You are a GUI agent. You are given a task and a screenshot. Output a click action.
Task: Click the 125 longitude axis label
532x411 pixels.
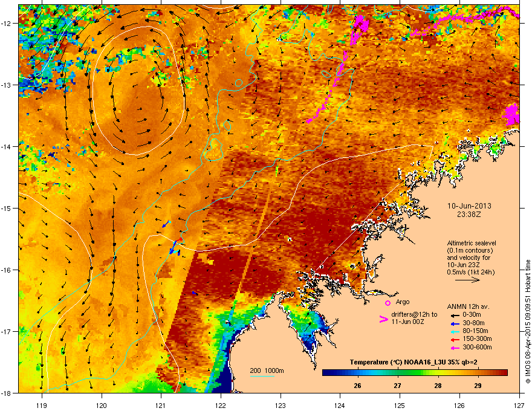coord(400,405)
